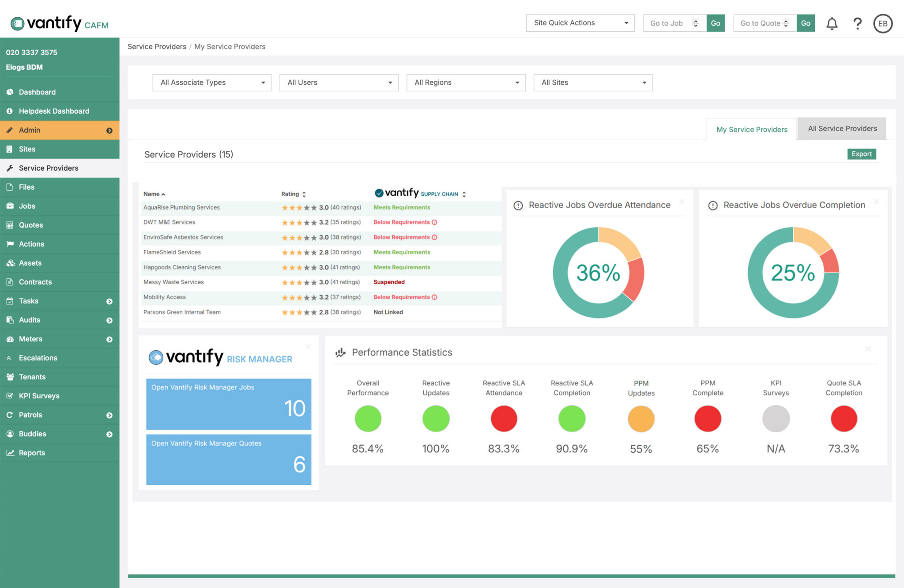Click Go next to Go to Job
This screenshot has width=904, height=588.
pos(716,23)
